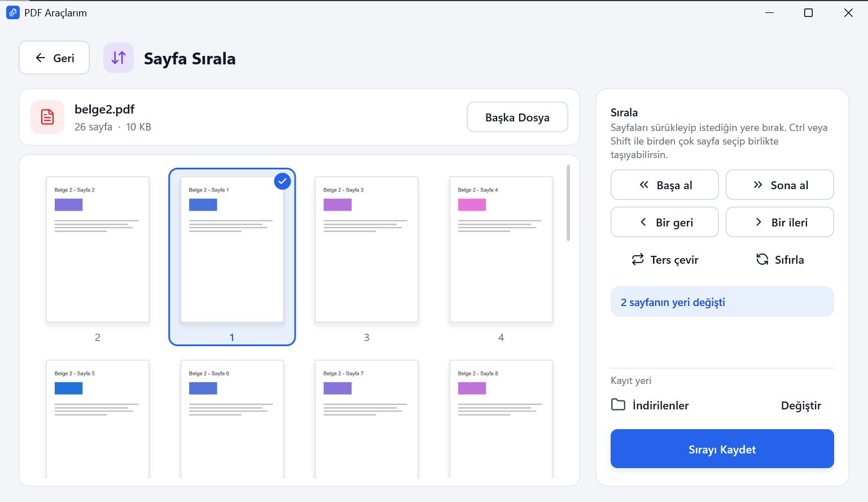Maximize the PDF Araçlarım window

click(x=808, y=12)
